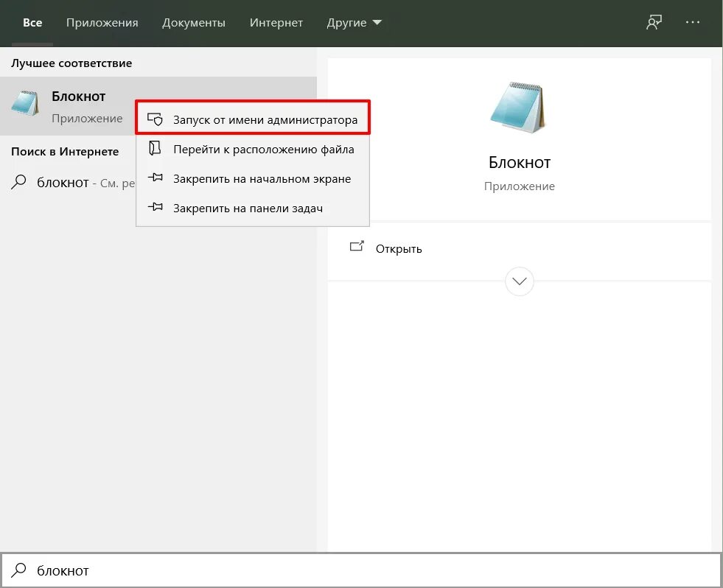Click the Поиск в Интернете heading
Viewport: 723px width, 588px height.
[x=65, y=152]
